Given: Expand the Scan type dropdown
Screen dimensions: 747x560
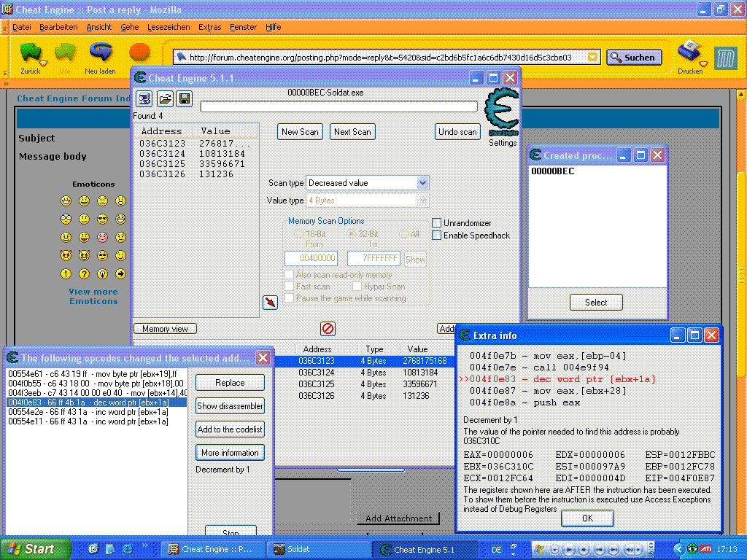Looking at the screenshot, I should click(422, 183).
